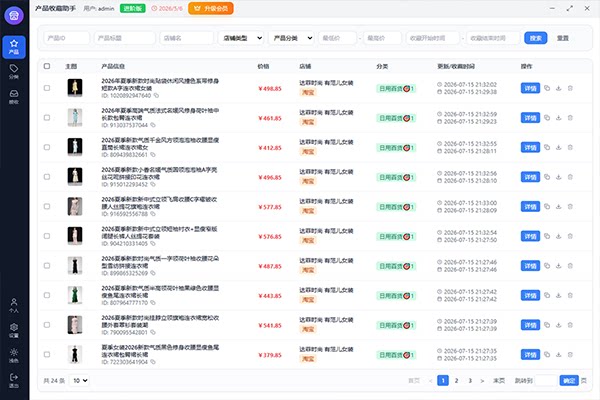Open 详情 details for the ¥487.85 row
Image resolution: width=600 pixels, height=400 pixels.
pyautogui.click(x=530, y=266)
